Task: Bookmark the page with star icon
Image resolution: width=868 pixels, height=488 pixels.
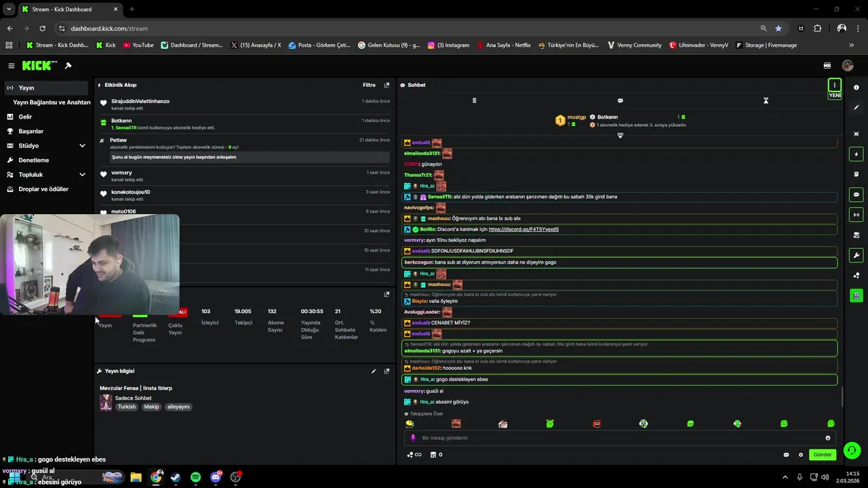Action: coord(778,28)
